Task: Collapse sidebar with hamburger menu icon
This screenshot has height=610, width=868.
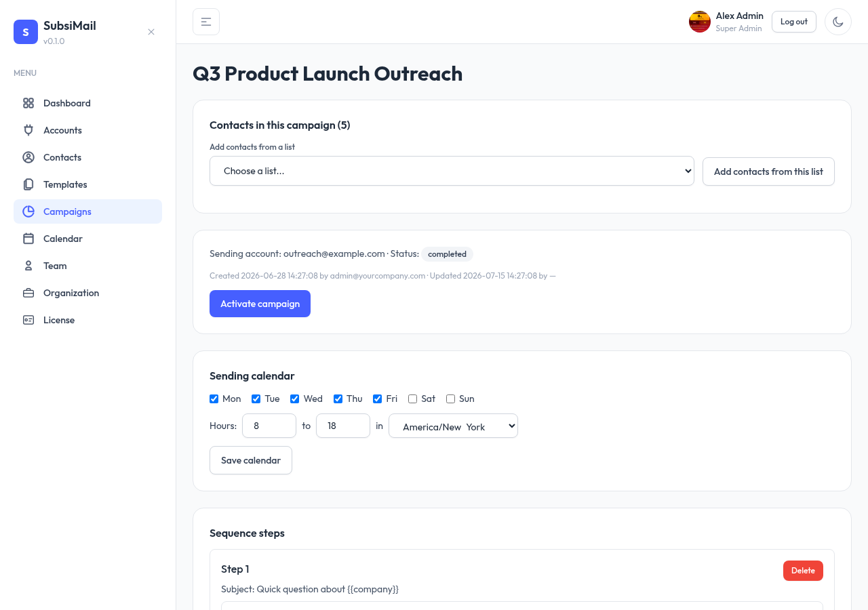Action: point(206,22)
